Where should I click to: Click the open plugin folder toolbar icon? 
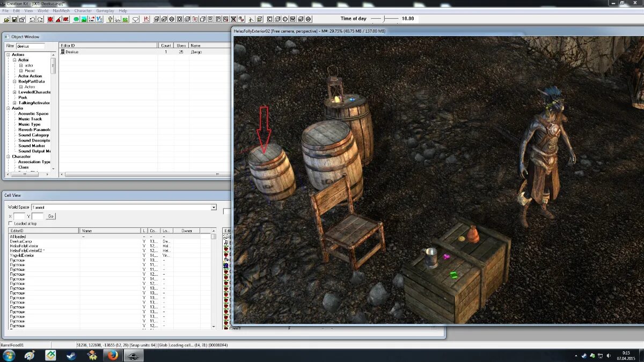6,19
